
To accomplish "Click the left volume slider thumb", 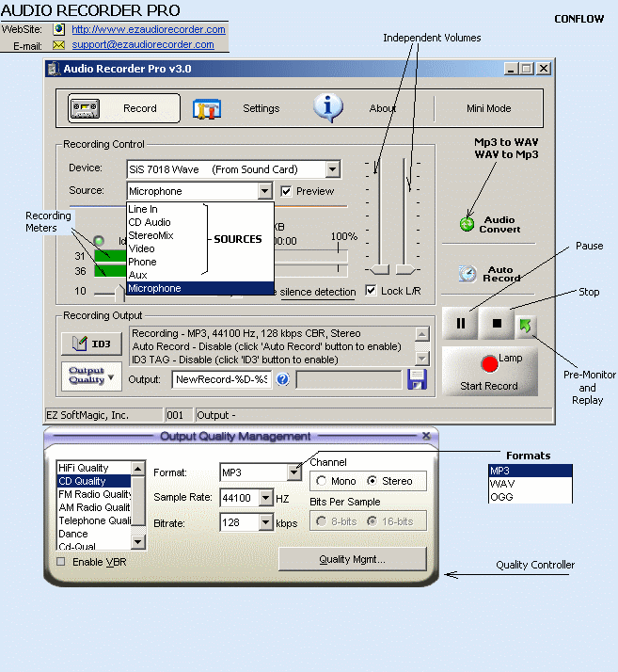I will 379,269.
